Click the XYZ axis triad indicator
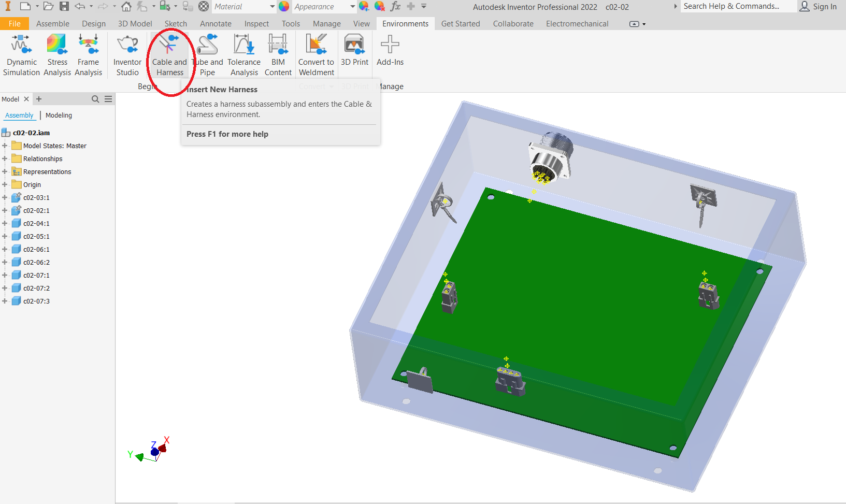Image resolution: width=846 pixels, height=504 pixels. click(150, 450)
